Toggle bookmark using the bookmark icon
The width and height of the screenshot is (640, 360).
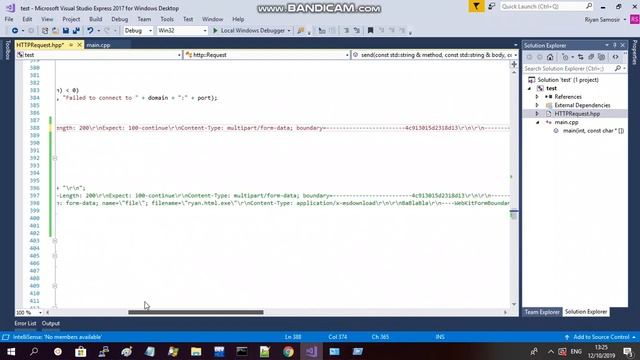point(371,31)
